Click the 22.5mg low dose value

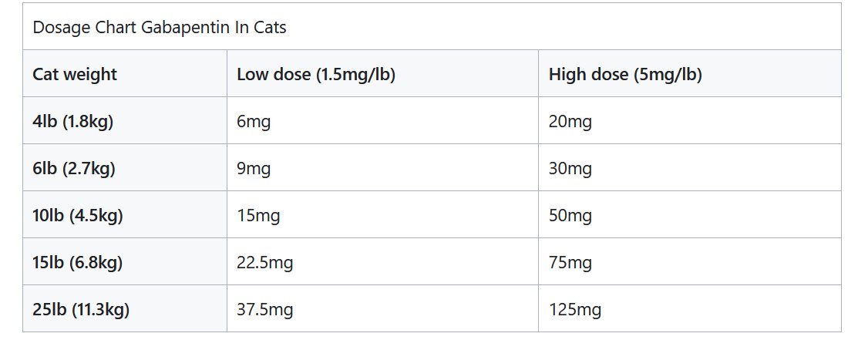click(264, 263)
